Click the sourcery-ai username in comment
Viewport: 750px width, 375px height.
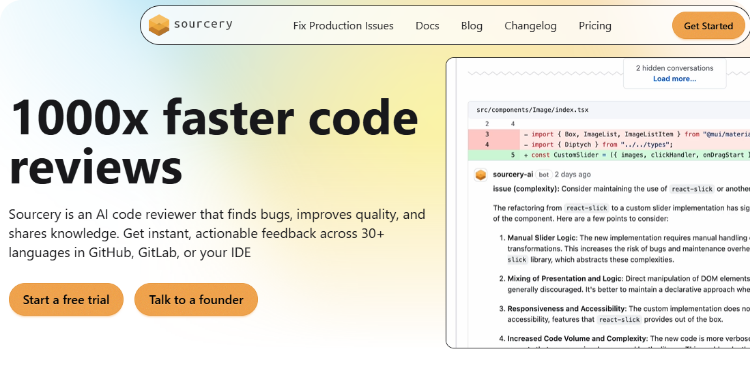tap(513, 175)
